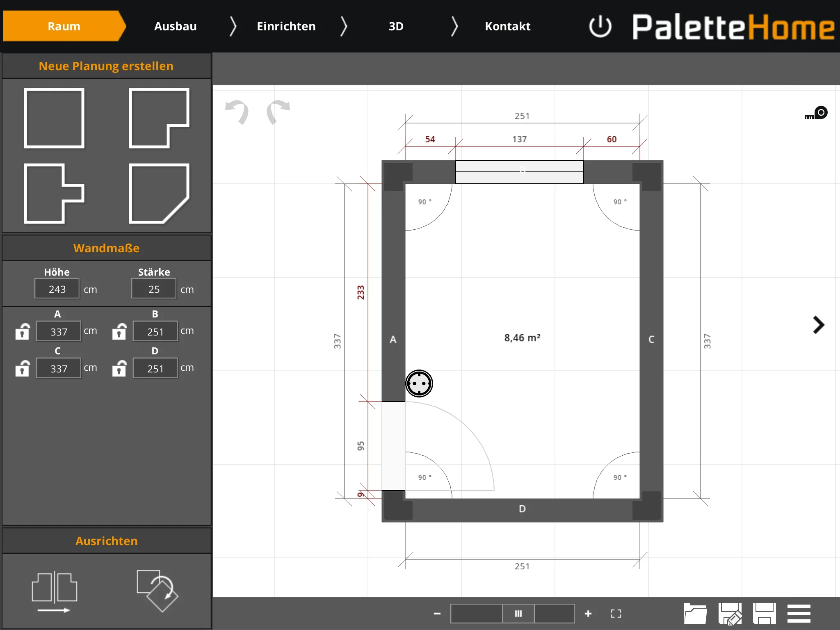Select the T-shaped room template
The image size is (840, 630).
(x=54, y=194)
